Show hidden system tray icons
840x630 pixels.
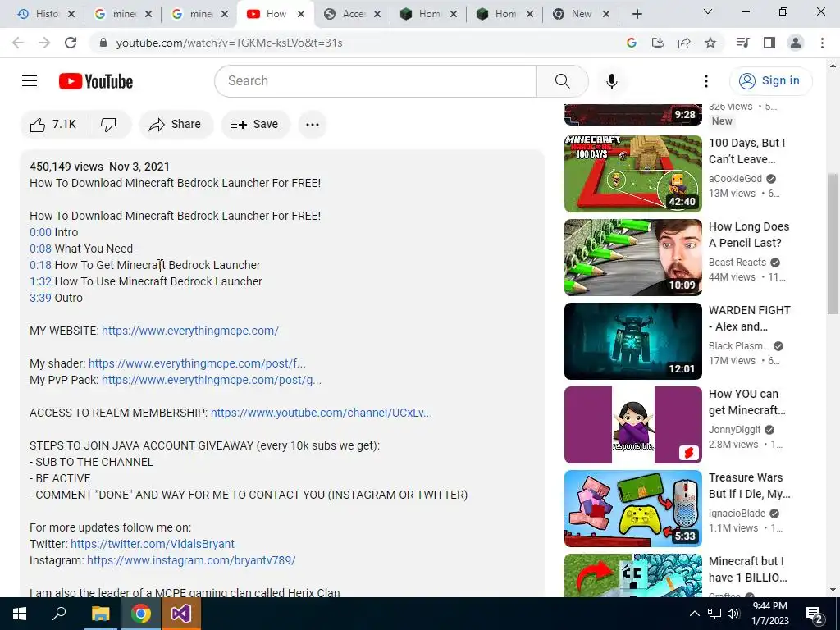coord(694,614)
